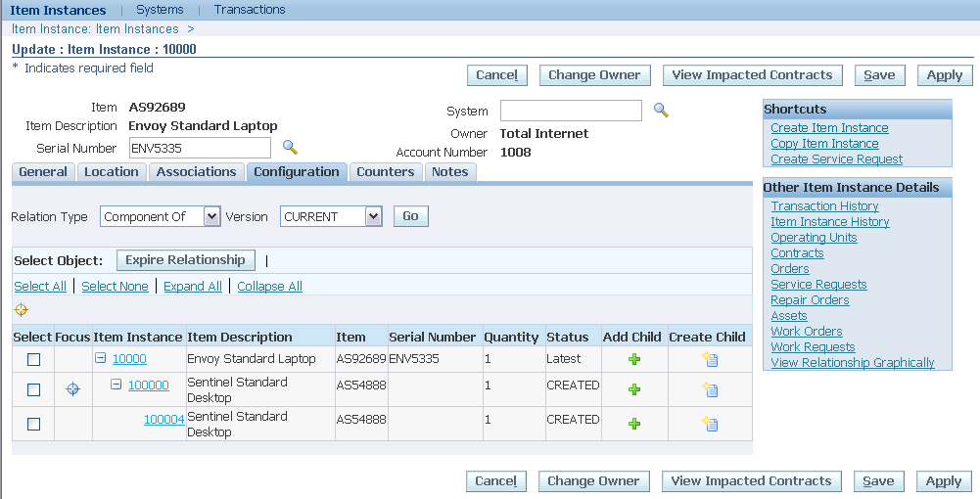
Task: Create a child for instance 100004
Action: [x=710, y=424]
